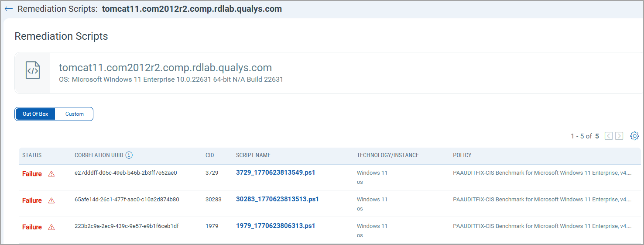Click the CORRELATION UUID column header

[x=99, y=155]
